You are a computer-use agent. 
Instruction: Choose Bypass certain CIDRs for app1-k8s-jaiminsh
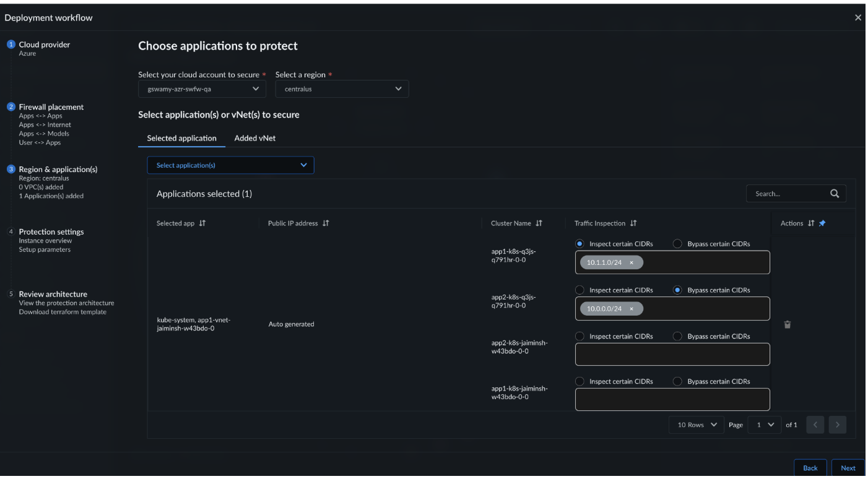(677, 381)
